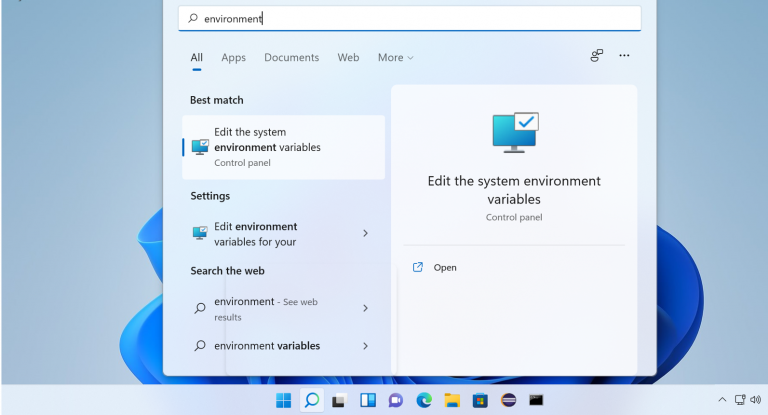Viewport: 768px width, 415px height.
Task: Launch Microsoft Store from the taskbar
Action: tap(480, 401)
